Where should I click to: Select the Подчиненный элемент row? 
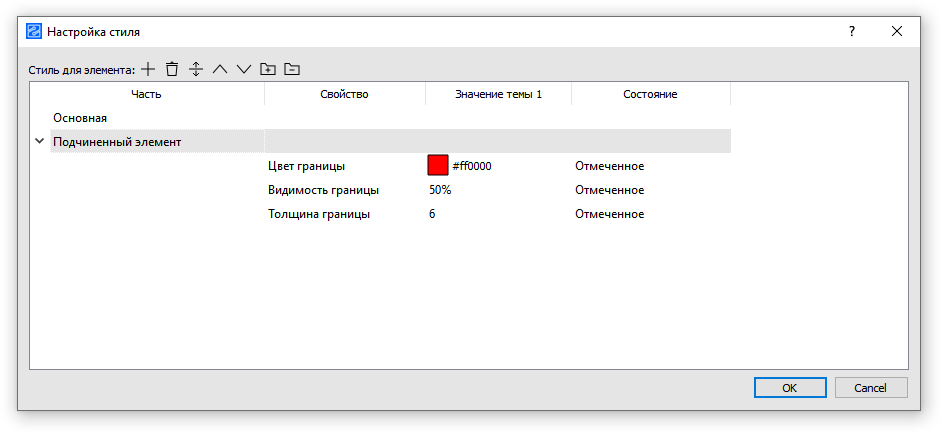pos(117,142)
